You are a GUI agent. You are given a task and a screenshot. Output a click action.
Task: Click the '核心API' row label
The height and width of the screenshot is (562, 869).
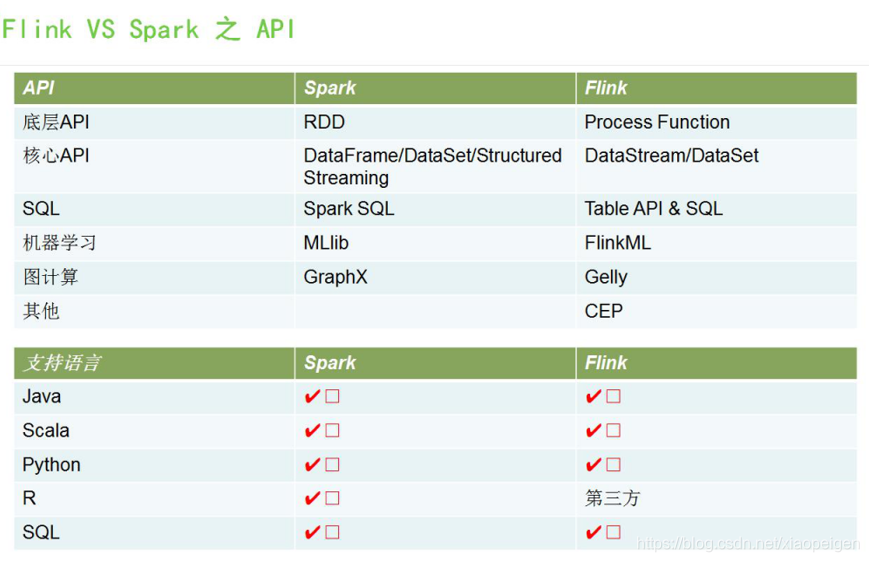click(56, 156)
